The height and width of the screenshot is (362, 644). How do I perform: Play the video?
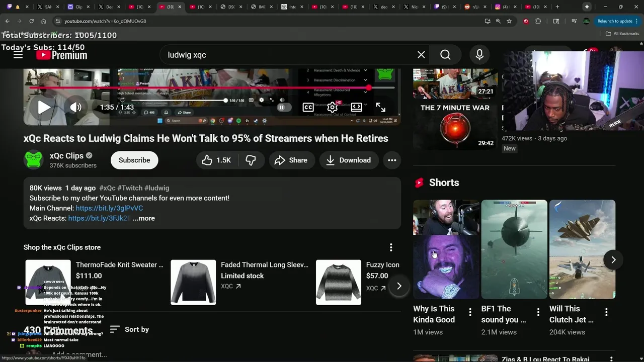point(44,107)
